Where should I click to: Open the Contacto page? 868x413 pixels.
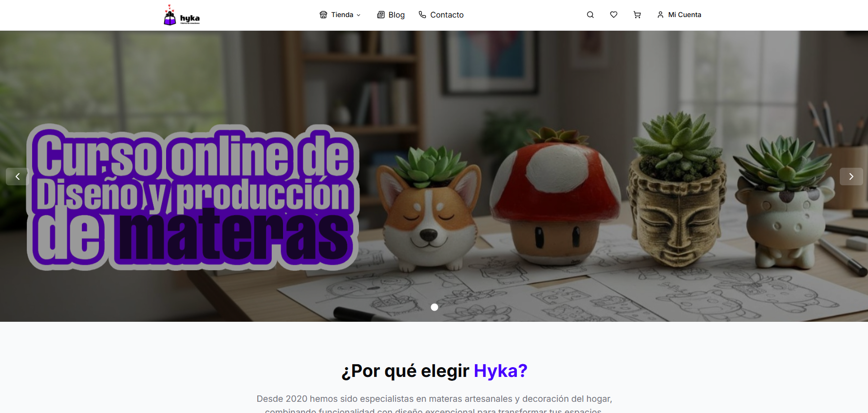[441, 15]
